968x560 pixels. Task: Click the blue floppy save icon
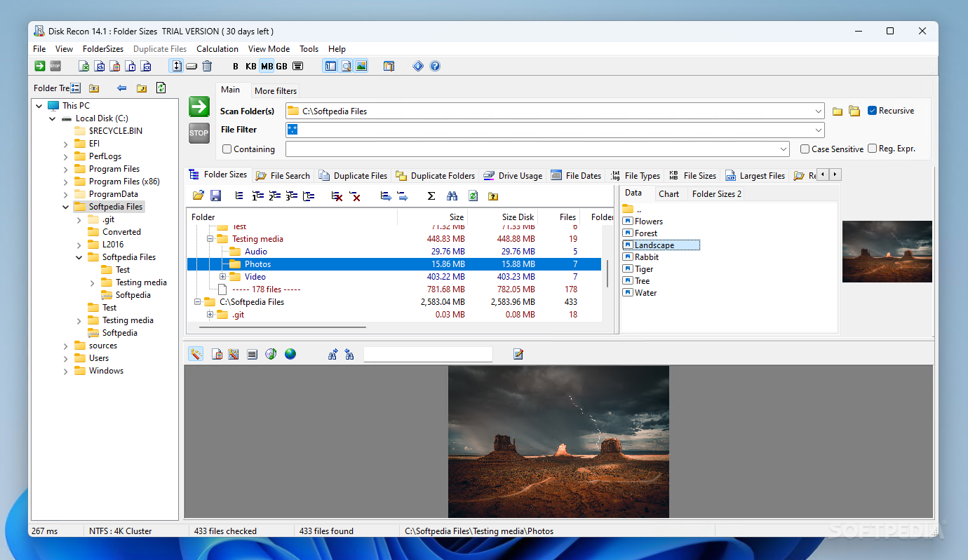coord(216,196)
